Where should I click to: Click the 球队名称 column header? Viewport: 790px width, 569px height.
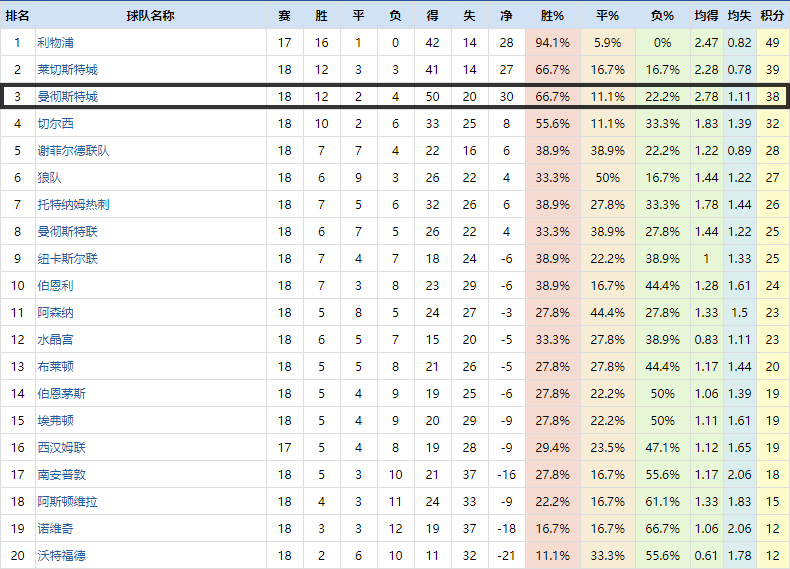tap(150, 16)
